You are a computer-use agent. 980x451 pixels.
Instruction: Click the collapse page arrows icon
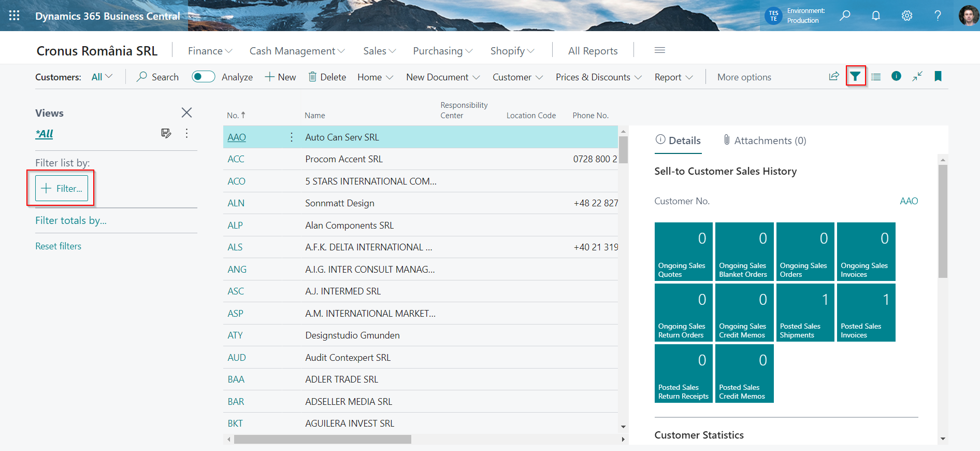coord(917,77)
